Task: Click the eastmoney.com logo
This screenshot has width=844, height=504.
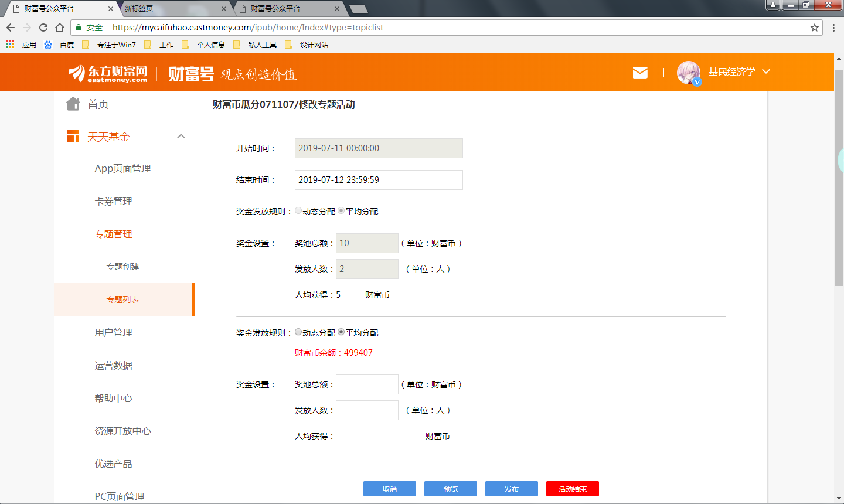Action: point(108,74)
